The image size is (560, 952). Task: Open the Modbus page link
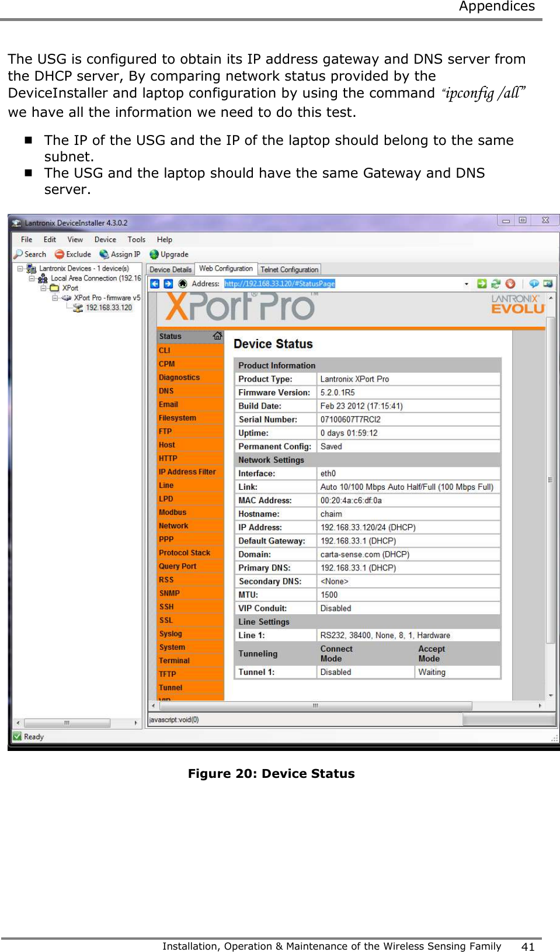pos(173,513)
